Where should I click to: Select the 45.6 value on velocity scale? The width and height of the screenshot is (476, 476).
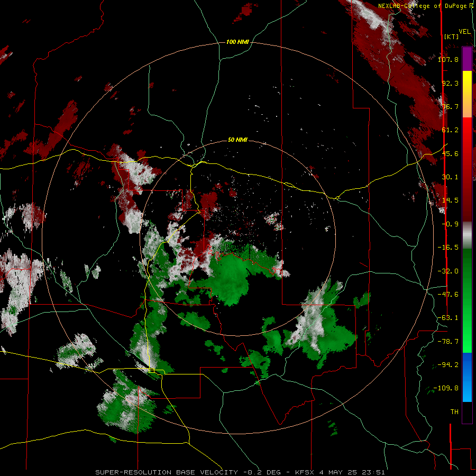pyautogui.click(x=450, y=153)
